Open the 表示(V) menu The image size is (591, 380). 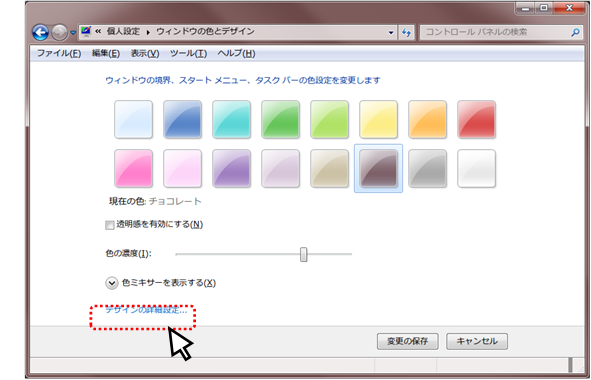[145, 54]
